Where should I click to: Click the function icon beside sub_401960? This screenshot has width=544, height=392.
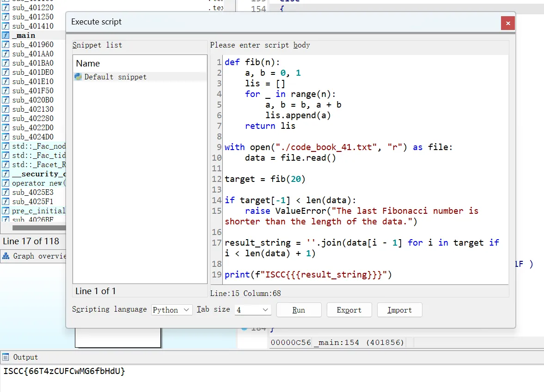(x=6, y=45)
